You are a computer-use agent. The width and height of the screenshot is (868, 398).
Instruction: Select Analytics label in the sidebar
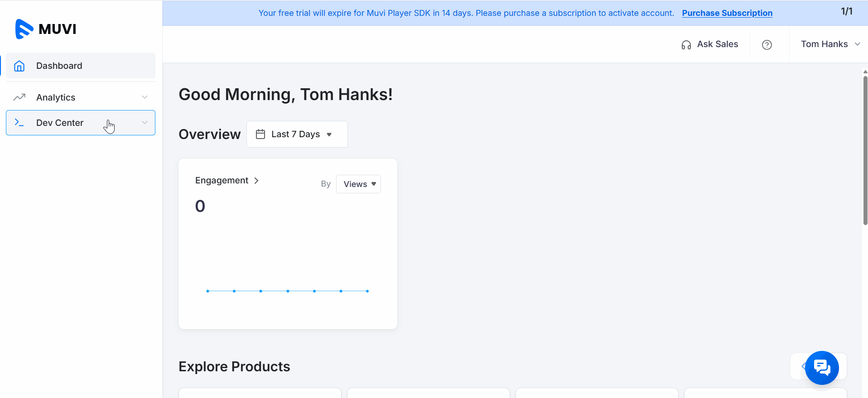56,97
